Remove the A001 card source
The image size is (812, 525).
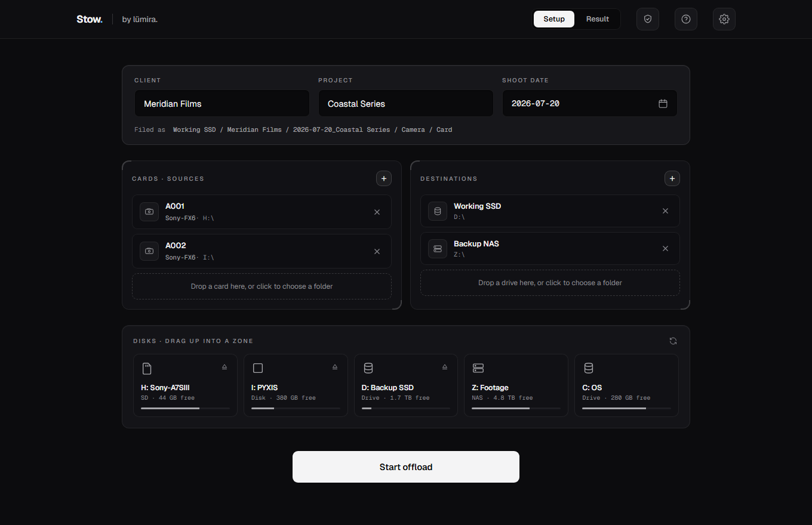(377, 212)
